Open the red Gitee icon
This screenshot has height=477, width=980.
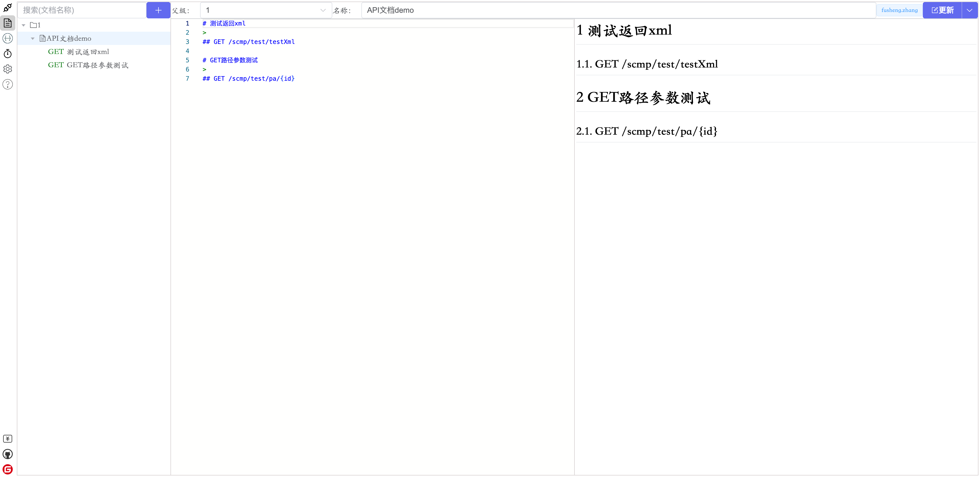coord(8,469)
